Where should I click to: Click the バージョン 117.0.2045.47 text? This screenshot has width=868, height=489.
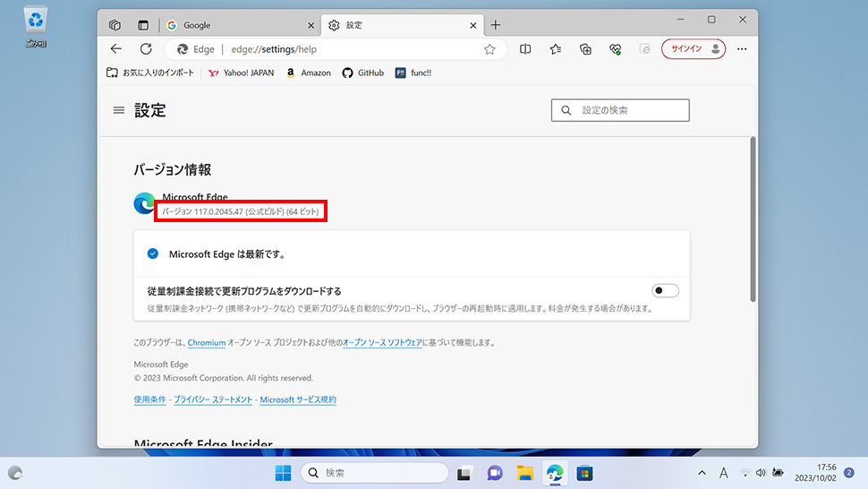240,211
